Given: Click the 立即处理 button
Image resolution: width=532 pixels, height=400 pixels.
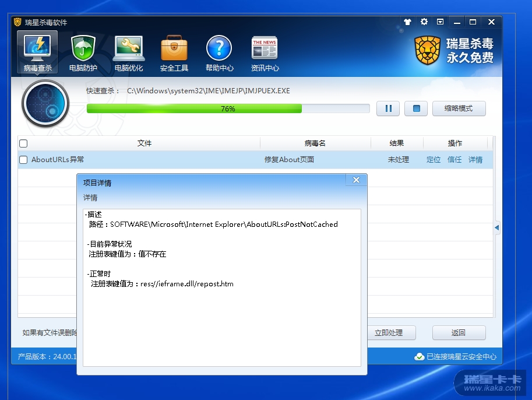Looking at the screenshot, I should tap(389, 333).
